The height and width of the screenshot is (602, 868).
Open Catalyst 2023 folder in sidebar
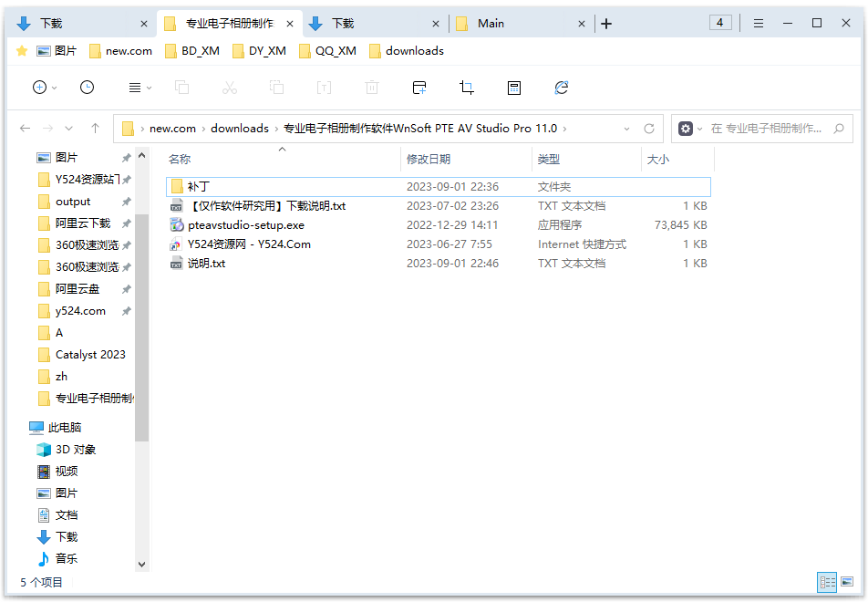pyautogui.click(x=84, y=355)
